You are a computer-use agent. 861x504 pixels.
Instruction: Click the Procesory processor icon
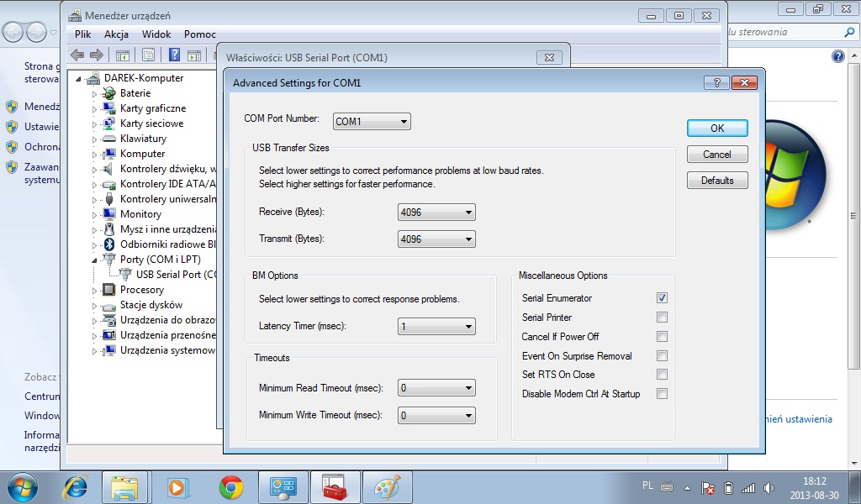click(109, 290)
